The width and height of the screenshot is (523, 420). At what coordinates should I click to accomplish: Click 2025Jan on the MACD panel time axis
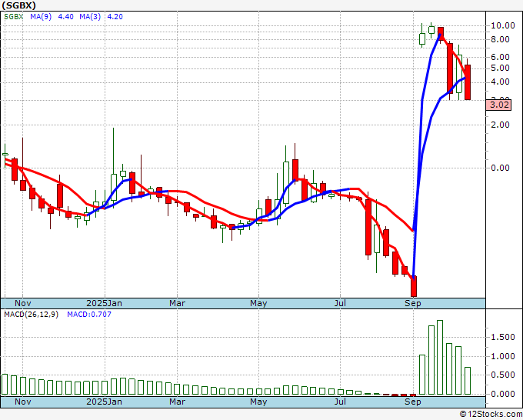104,402
